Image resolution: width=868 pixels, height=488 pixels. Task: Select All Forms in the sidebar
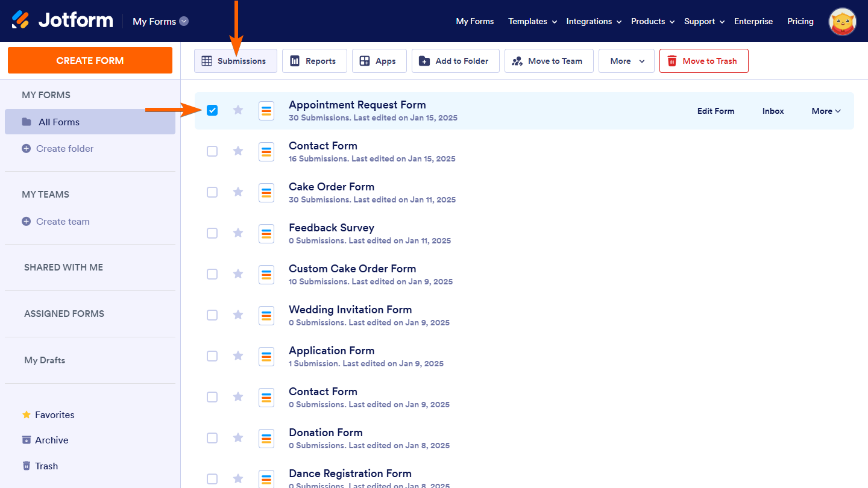(x=90, y=122)
